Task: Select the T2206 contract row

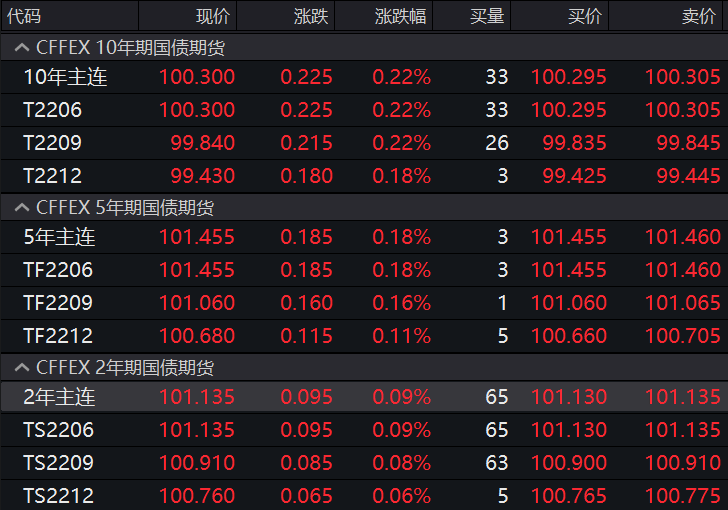Action: coord(53,110)
